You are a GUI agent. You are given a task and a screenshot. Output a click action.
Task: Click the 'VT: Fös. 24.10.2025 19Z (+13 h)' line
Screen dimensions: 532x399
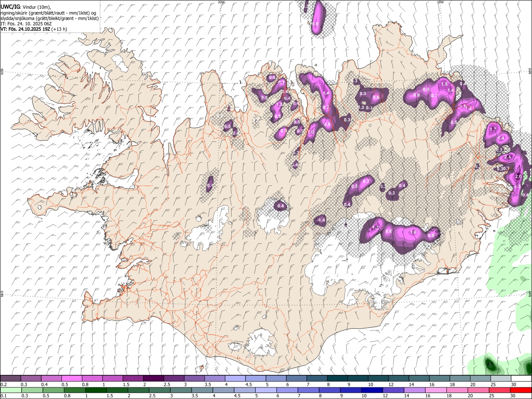click(x=34, y=29)
